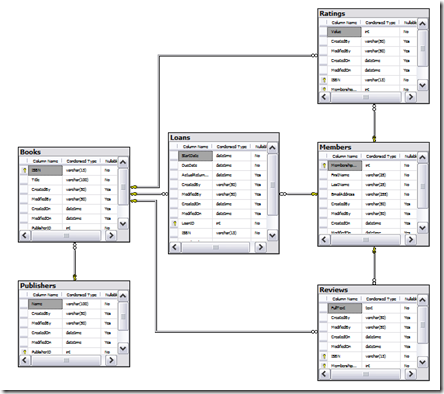
Task: Click vertical scrollbar thumb in Ratings table
Action: (x=422, y=48)
